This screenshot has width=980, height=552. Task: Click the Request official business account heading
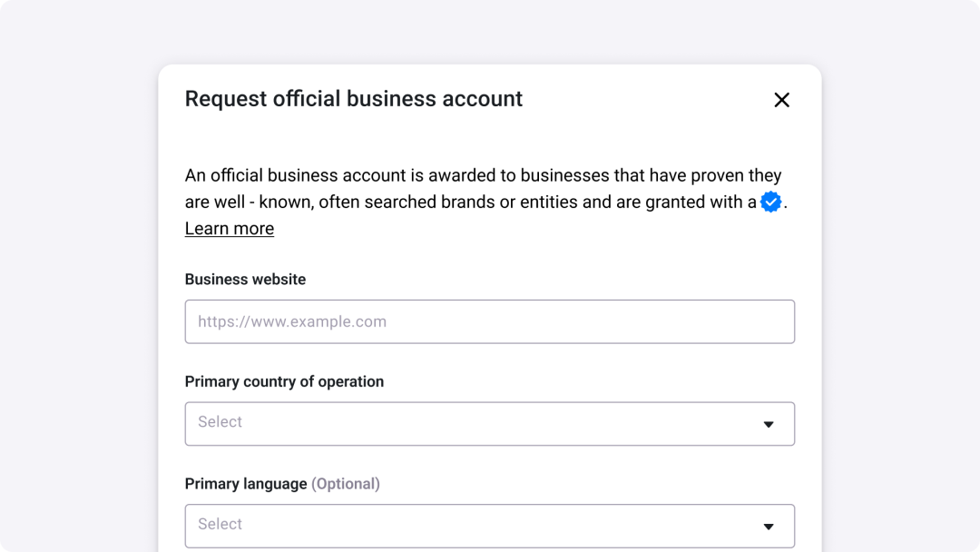[353, 99]
